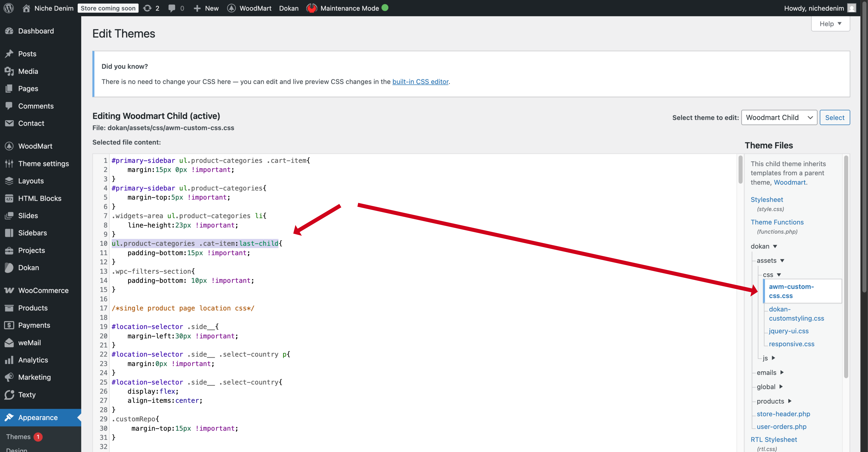The image size is (868, 452).
Task: Click the Select theme button
Action: point(835,118)
